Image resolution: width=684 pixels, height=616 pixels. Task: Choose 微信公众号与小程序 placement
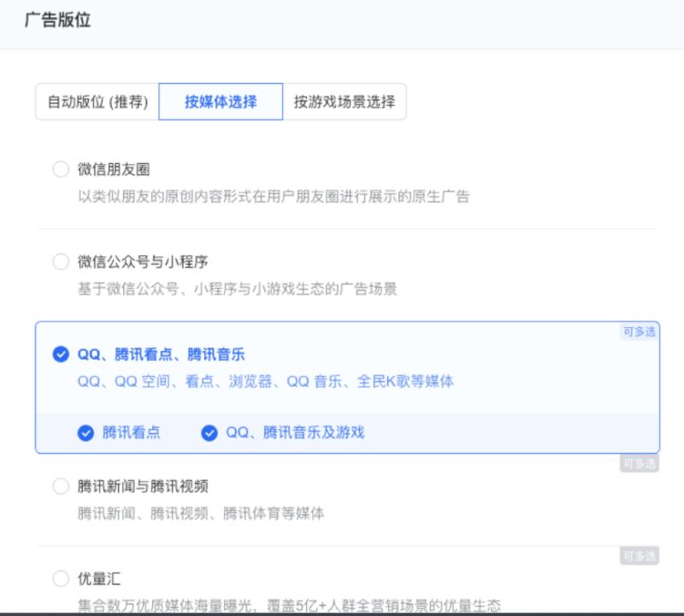tap(61, 261)
